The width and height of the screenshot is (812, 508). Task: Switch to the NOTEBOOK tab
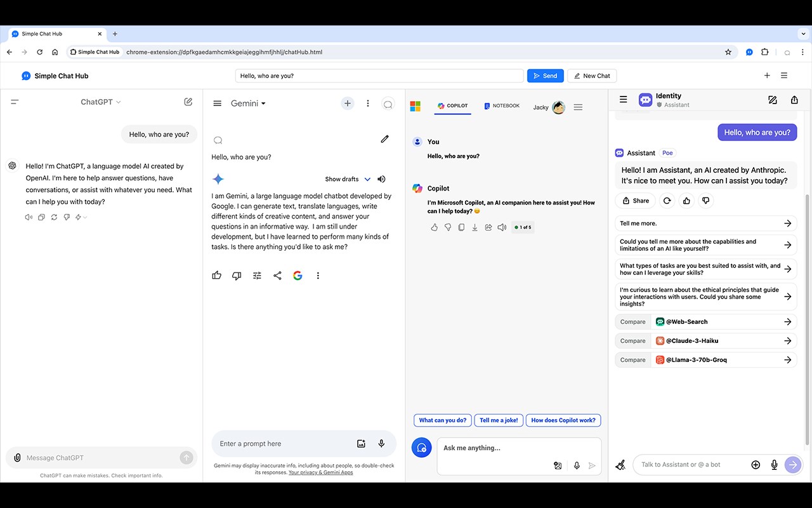(502, 106)
